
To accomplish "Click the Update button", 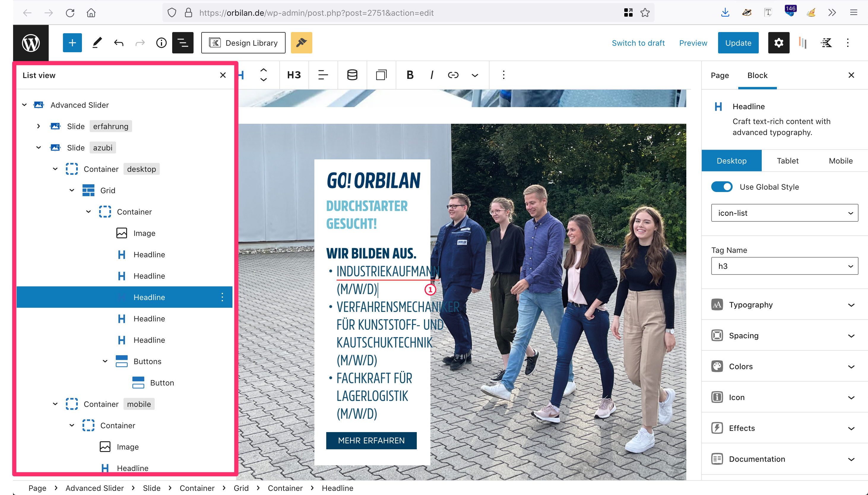I will [x=738, y=43].
